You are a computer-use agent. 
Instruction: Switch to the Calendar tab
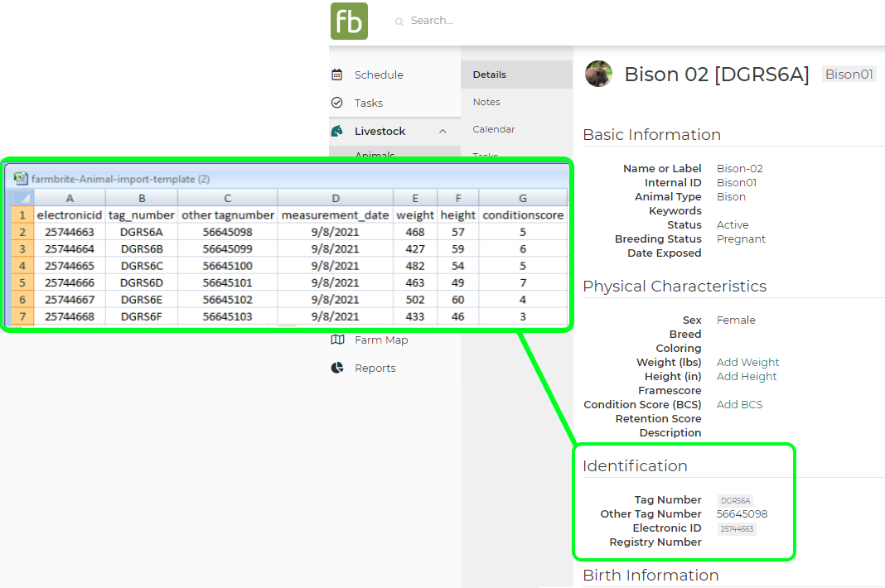coord(494,129)
